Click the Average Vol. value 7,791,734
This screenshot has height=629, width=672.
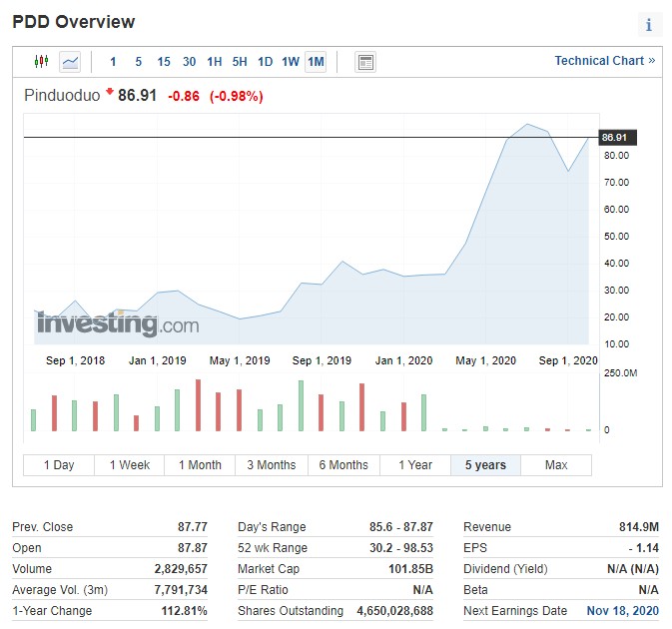[x=181, y=590]
